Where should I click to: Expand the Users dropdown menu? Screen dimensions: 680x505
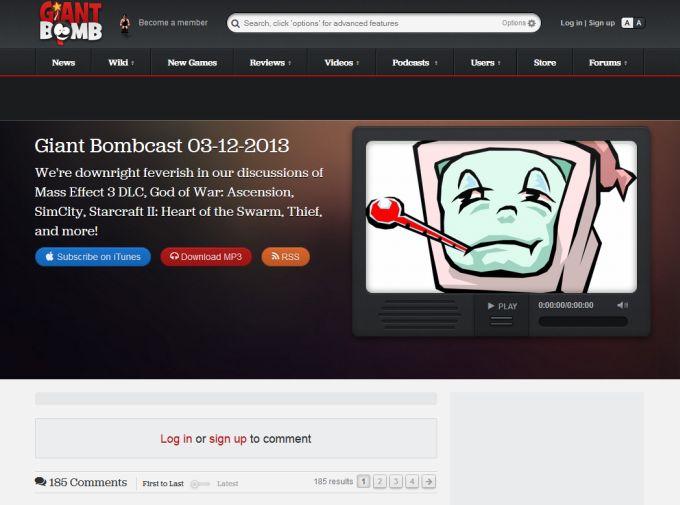(485, 62)
